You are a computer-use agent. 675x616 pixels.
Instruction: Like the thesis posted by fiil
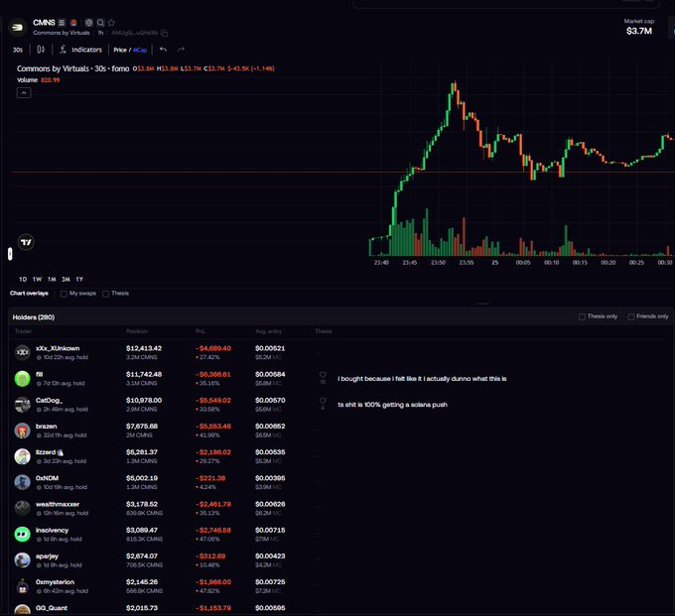point(323,375)
